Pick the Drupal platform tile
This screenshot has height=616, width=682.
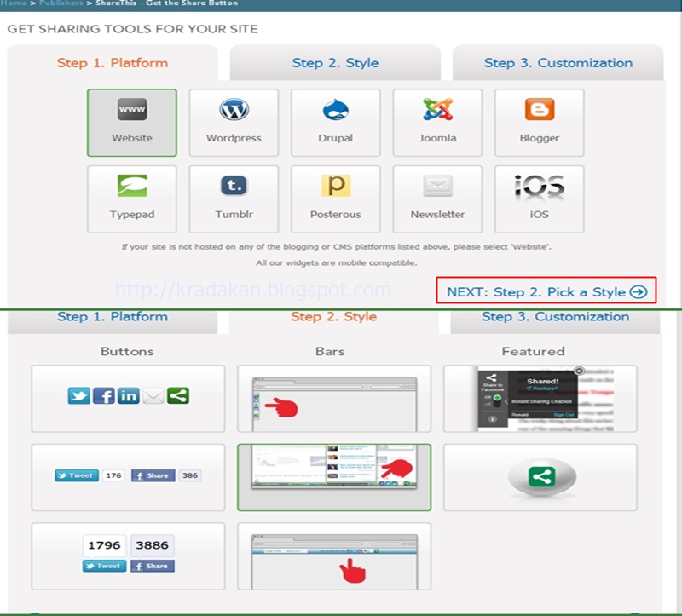point(335,123)
